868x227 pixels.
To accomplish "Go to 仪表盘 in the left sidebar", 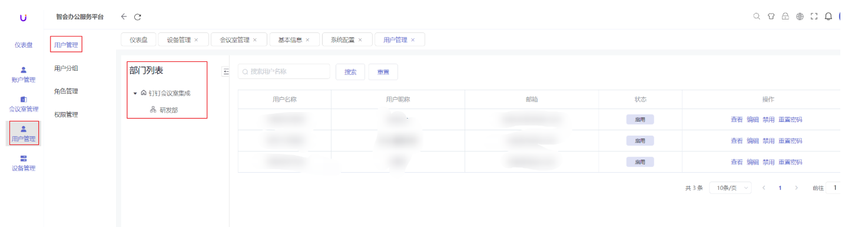I will pos(24,45).
